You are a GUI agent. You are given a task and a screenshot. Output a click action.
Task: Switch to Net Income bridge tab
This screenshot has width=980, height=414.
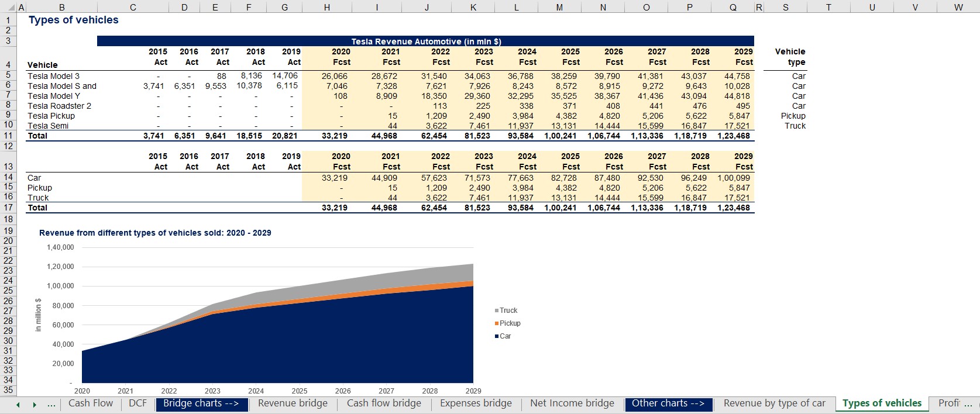[572, 403]
